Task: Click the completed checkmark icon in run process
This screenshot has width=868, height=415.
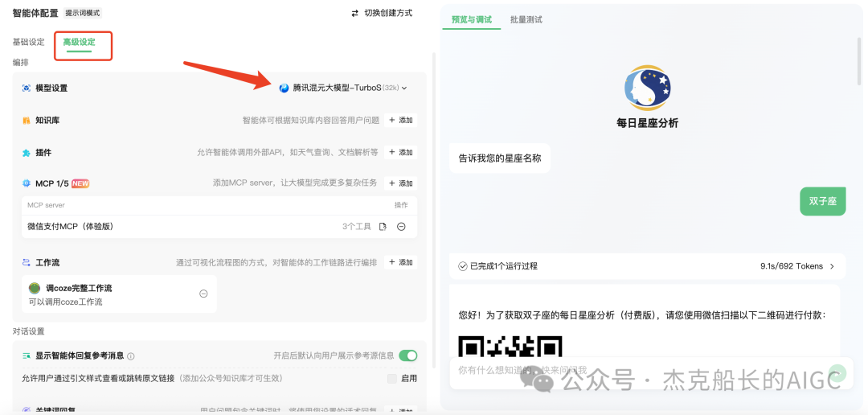Action: tap(463, 266)
